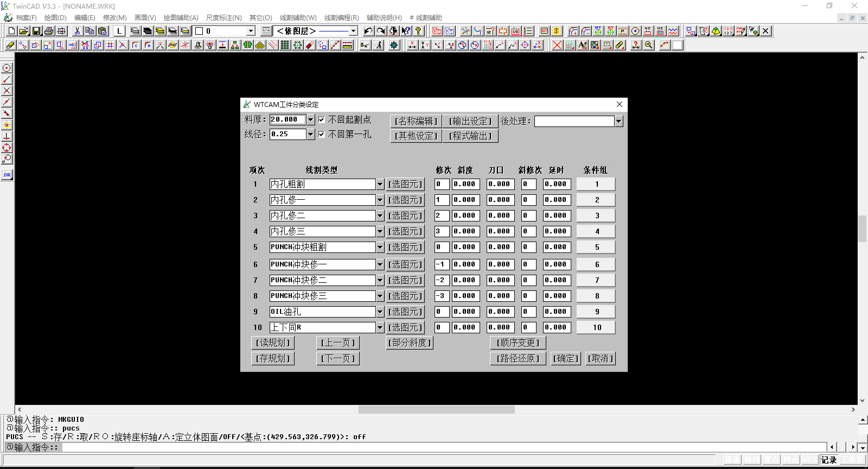Open the 尺度标注(N) menu
This screenshot has height=469, width=868.
tap(224, 18)
